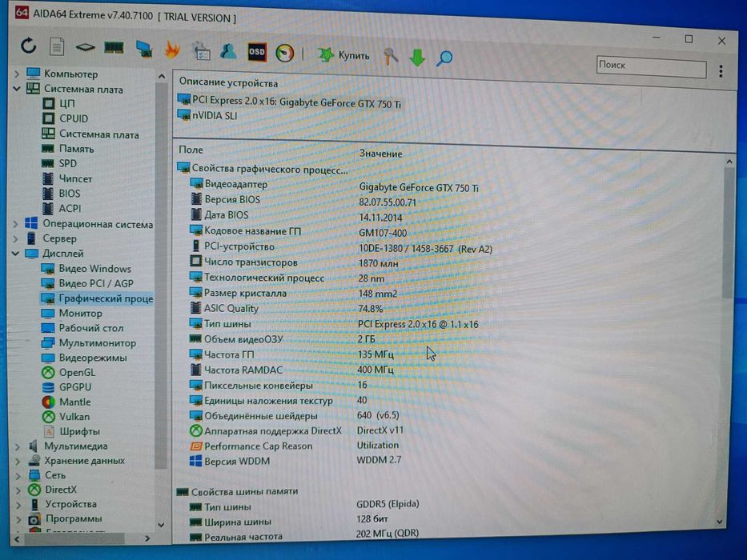
Task: Click the Поиск search field
Action: 651,66
